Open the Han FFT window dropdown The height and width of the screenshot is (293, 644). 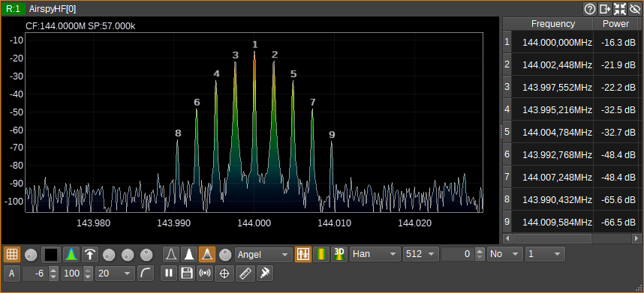(375, 255)
